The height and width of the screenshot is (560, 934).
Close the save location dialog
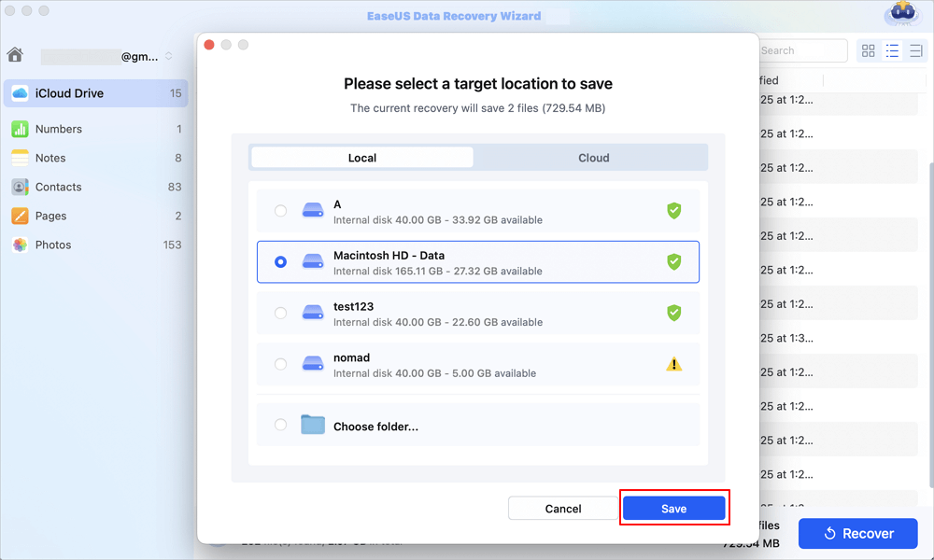209,45
